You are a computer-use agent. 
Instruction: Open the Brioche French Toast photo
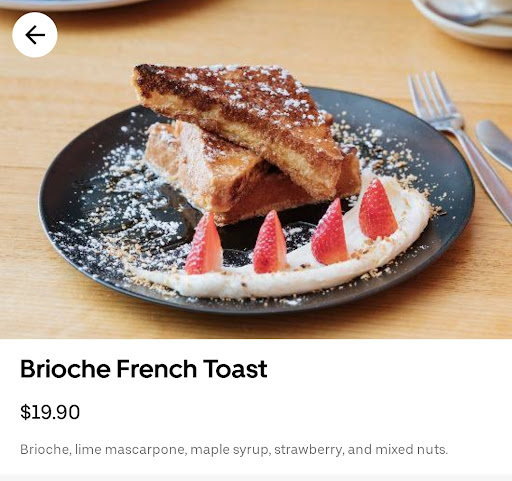click(x=256, y=169)
